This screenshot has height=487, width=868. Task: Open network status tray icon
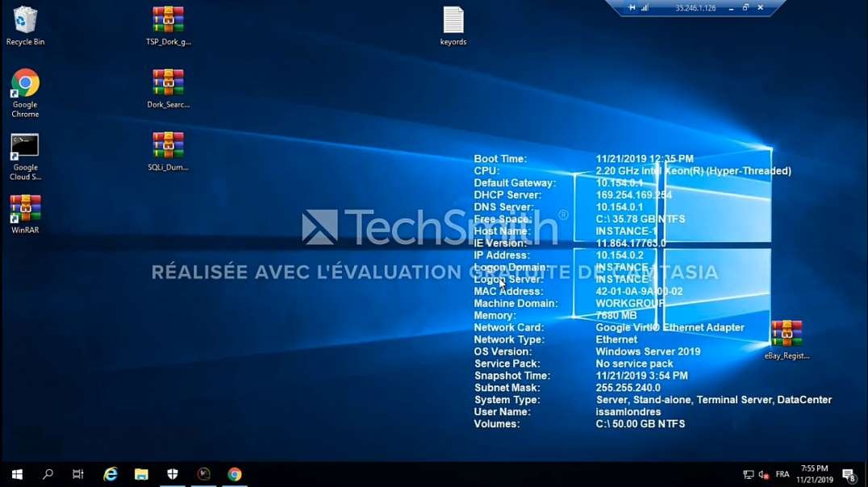[749, 474]
